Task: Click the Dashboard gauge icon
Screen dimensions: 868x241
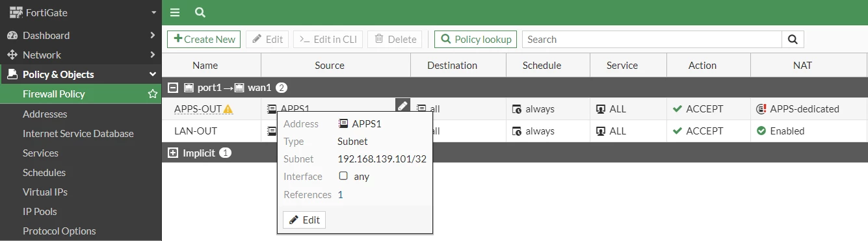Action: click(x=12, y=35)
